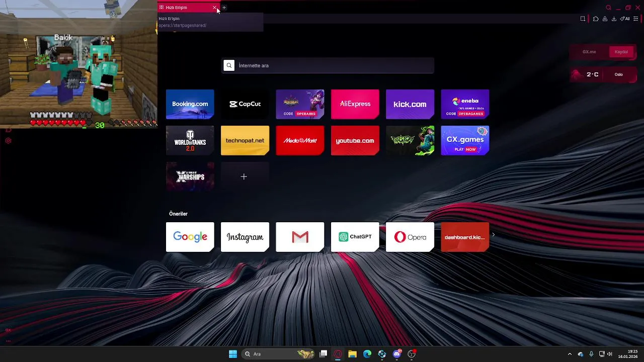
Task: Click the Opera GX taskbar icon
Action: (x=338, y=354)
